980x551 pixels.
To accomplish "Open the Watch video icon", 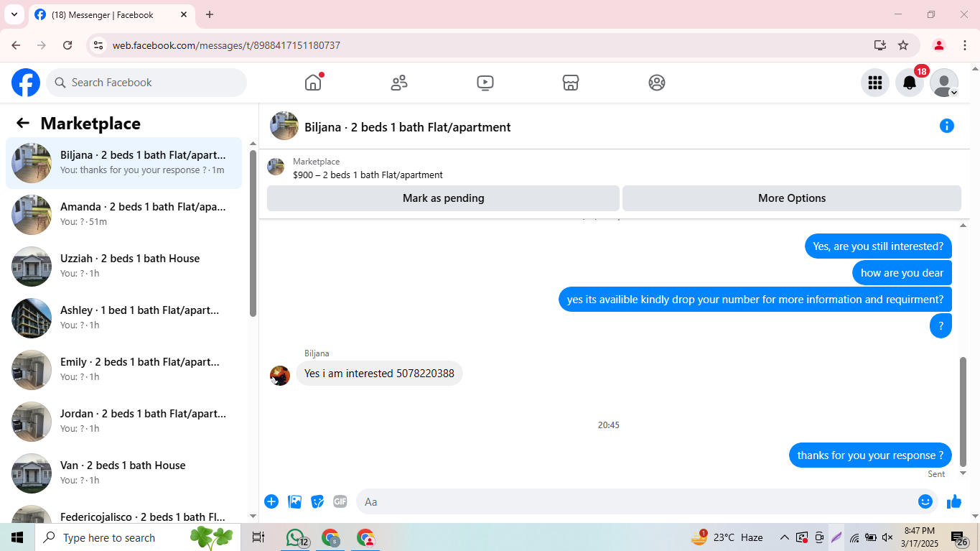I will 485,83.
